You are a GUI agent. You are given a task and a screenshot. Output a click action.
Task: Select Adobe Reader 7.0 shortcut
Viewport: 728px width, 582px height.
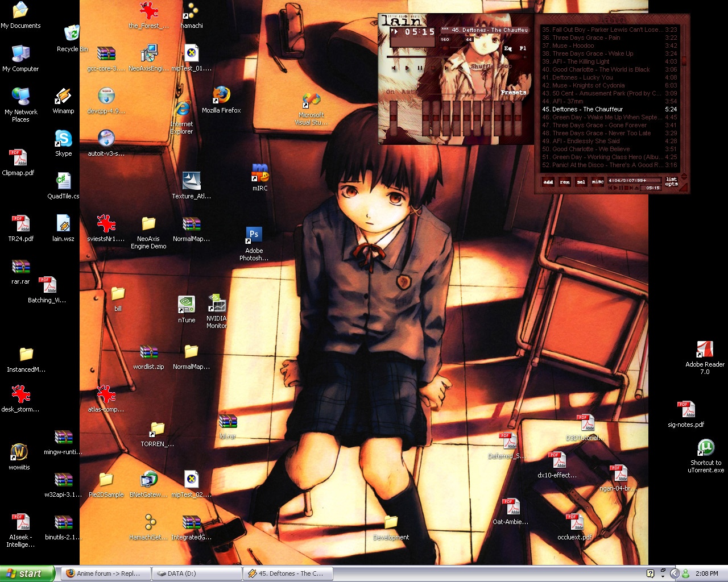click(705, 357)
